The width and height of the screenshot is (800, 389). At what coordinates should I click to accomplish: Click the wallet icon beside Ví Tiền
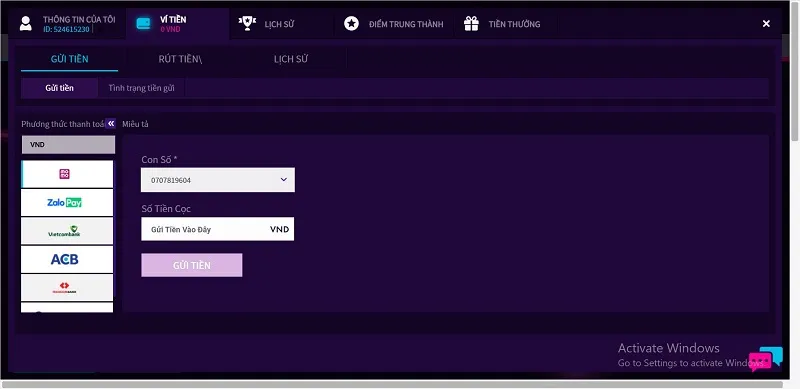point(144,23)
